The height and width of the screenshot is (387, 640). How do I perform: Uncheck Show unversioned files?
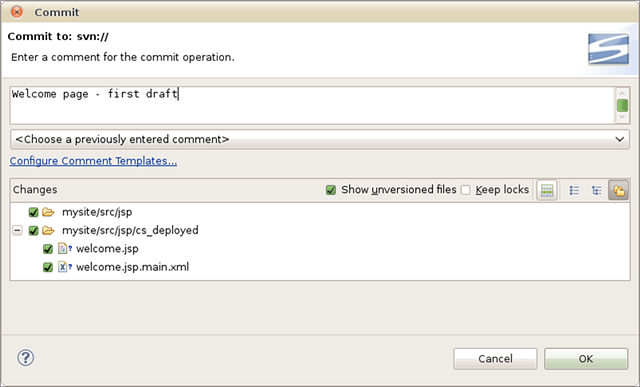coord(331,190)
